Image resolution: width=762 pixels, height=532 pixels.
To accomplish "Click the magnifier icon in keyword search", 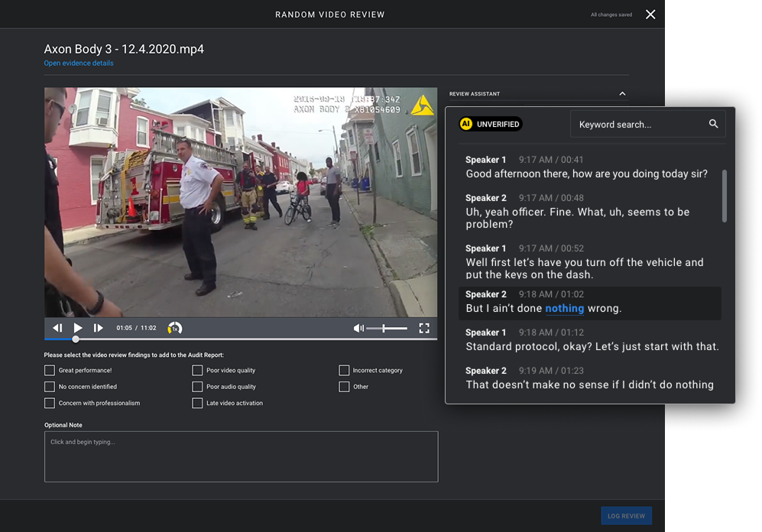I will click(713, 124).
